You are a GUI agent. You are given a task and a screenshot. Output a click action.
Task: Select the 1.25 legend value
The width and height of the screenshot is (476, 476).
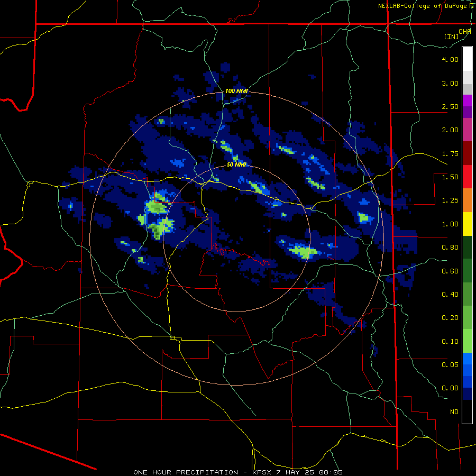click(450, 200)
